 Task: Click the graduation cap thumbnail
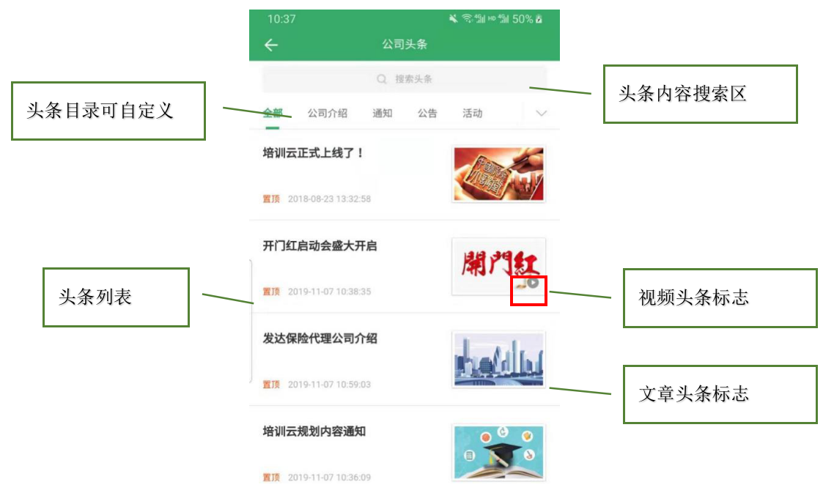click(x=498, y=453)
